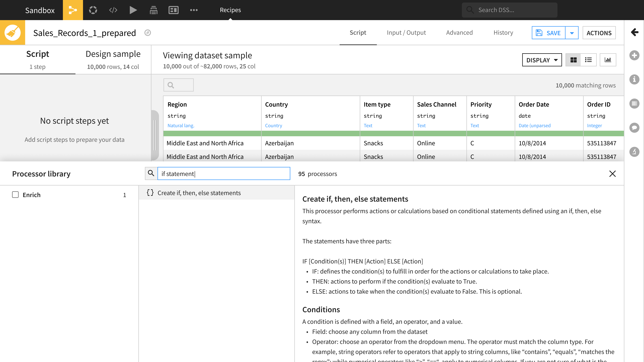
Task: Open the Priority column header
Action: [x=481, y=104]
